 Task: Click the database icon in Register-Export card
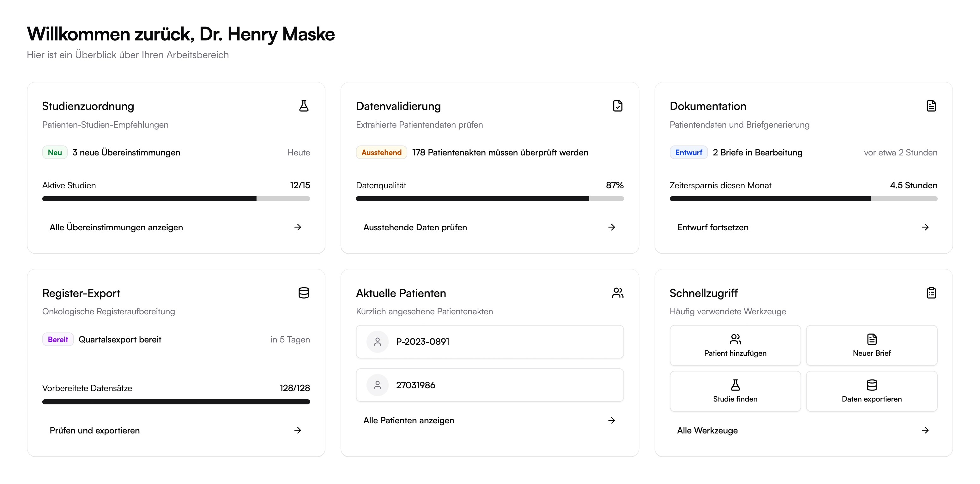(304, 293)
